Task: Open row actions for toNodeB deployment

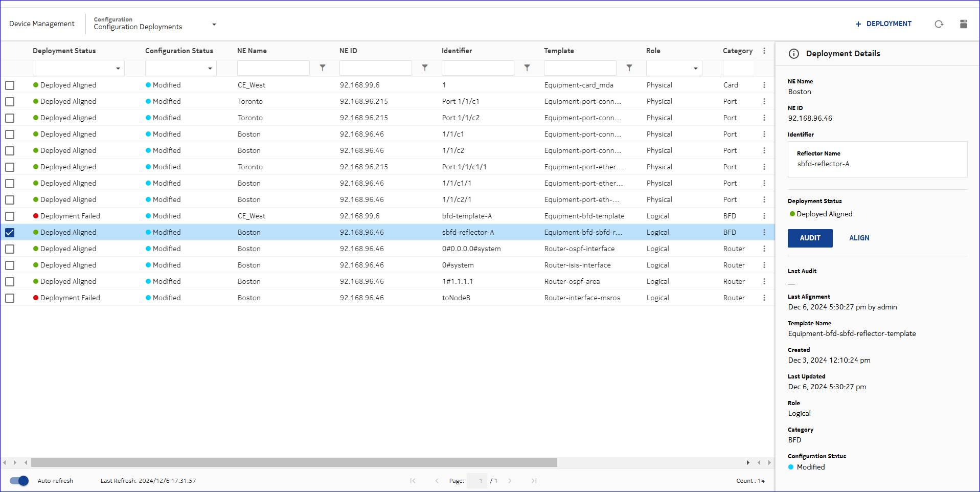Action: click(764, 298)
